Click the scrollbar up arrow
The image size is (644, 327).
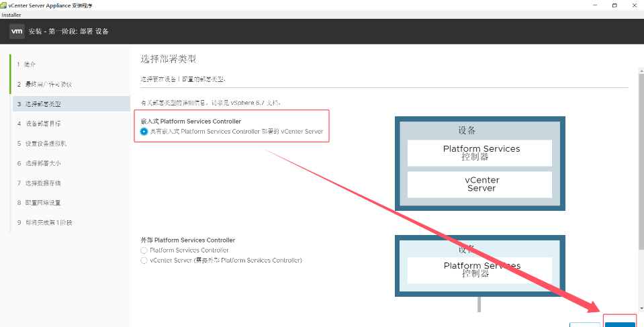pos(641,71)
